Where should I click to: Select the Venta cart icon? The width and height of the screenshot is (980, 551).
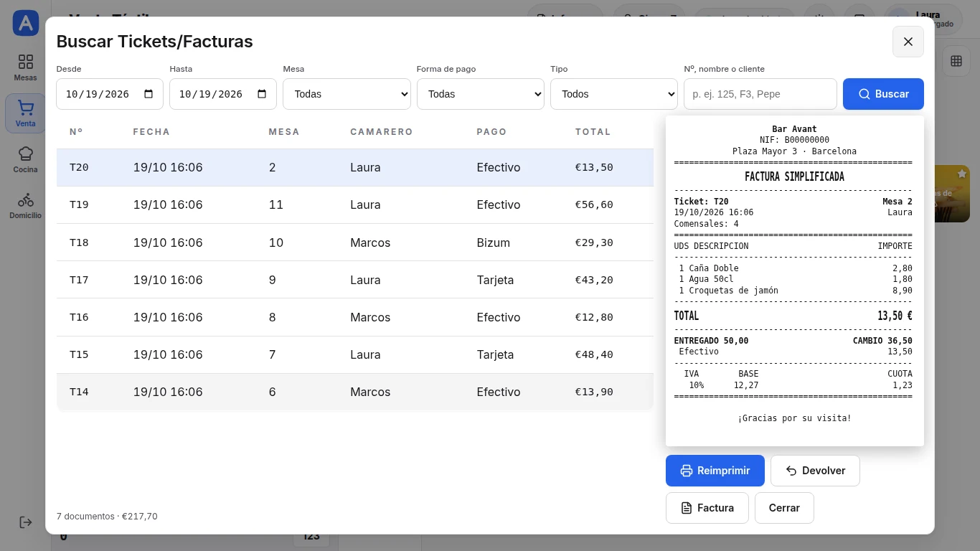click(25, 113)
